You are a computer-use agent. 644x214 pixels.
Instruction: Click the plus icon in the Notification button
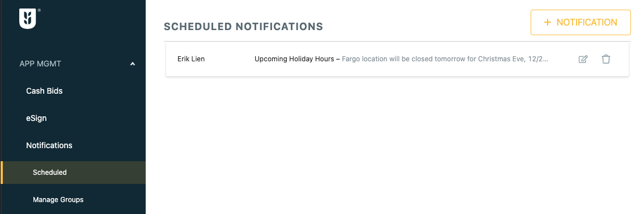[547, 22]
